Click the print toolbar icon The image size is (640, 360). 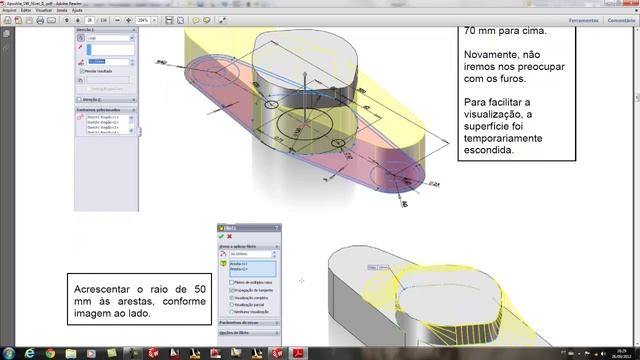click(40, 20)
